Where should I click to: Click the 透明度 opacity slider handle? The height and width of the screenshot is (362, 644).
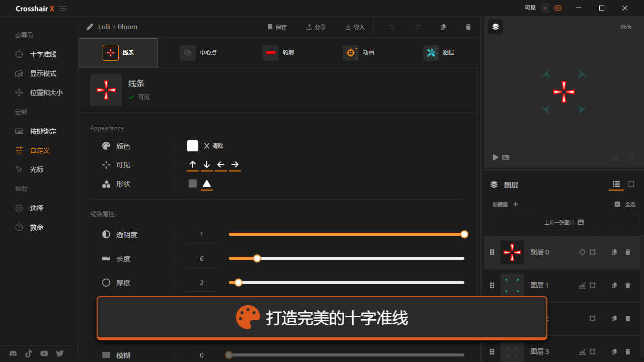464,234
